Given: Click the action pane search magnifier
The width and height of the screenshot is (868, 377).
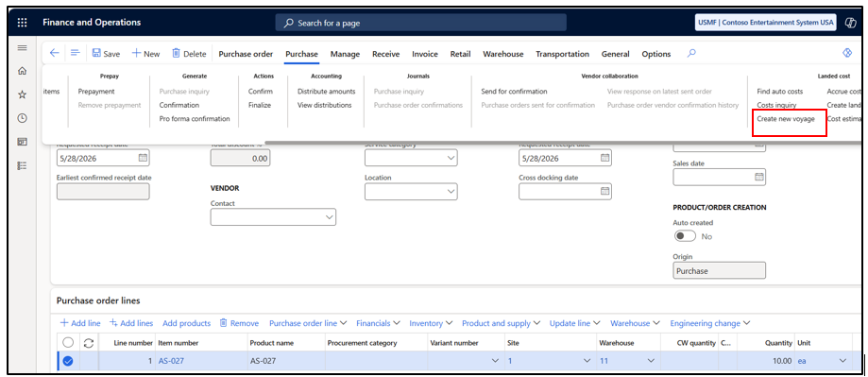Looking at the screenshot, I should point(691,53).
